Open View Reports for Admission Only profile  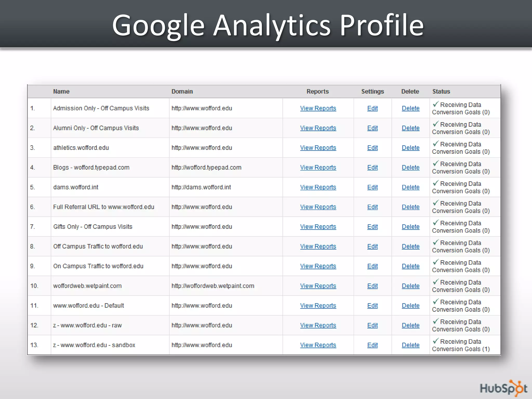318,108
